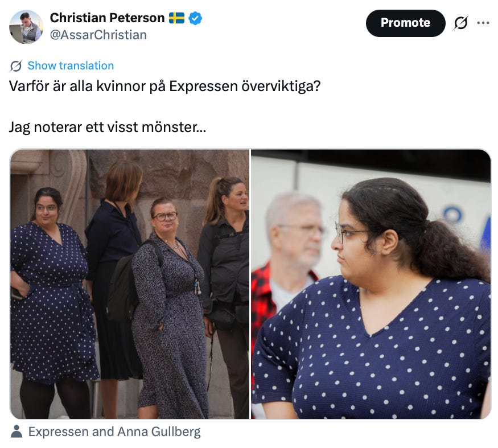Show translation of the post
498x448 pixels.
(x=71, y=65)
